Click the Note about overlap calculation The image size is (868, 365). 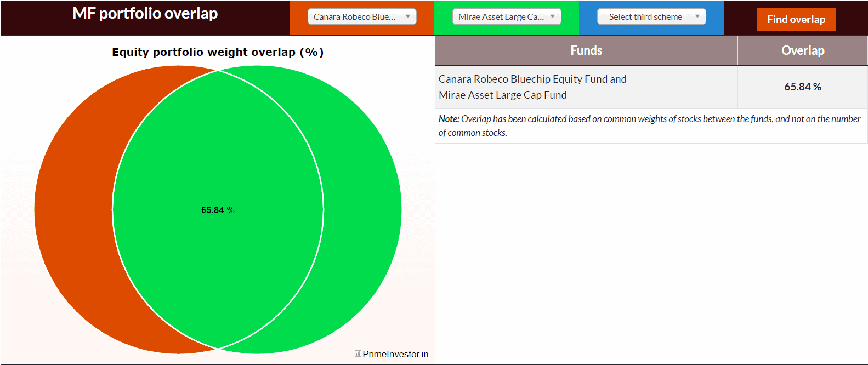(x=651, y=126)
